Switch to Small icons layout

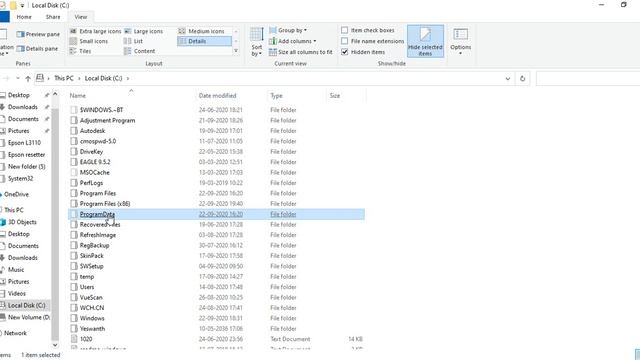pyautogui.click(x=89, y=41)
